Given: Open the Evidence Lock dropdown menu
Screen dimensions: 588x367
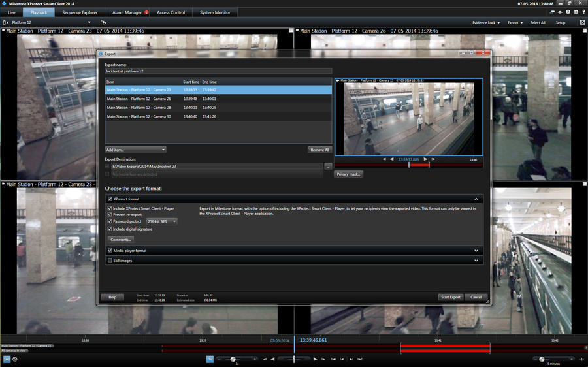Looking at the screenshot, I should (x=486, y=22).
